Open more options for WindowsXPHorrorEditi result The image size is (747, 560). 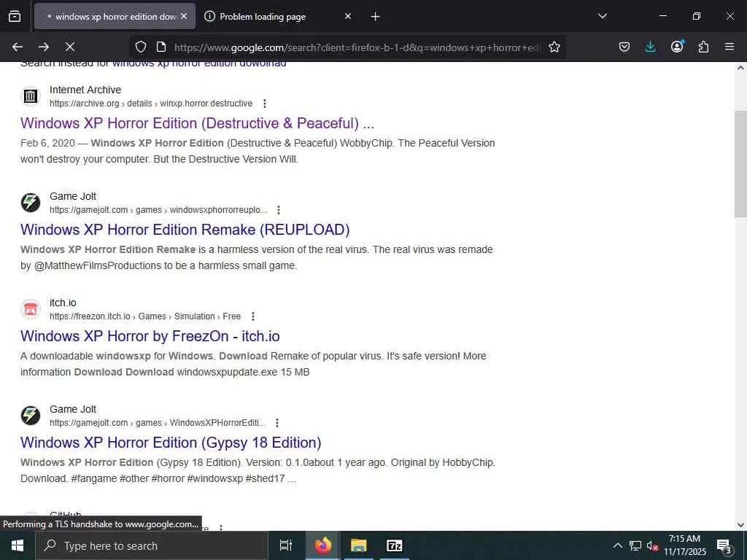276,423
